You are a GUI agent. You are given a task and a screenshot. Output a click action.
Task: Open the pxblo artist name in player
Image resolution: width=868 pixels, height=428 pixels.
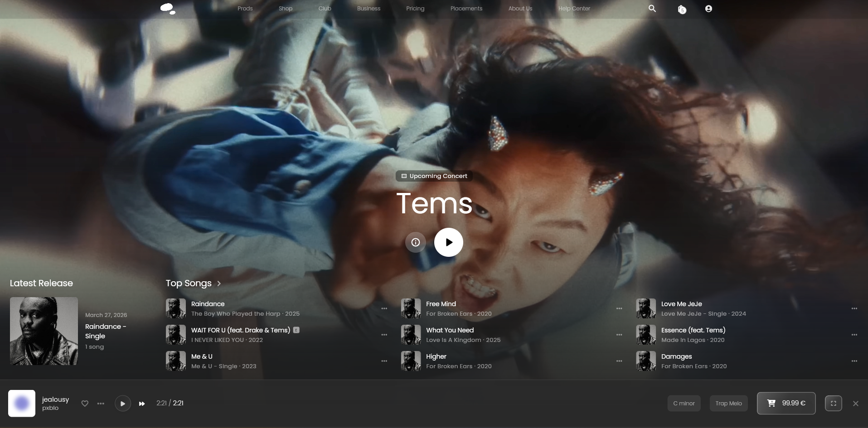(50, 408)
